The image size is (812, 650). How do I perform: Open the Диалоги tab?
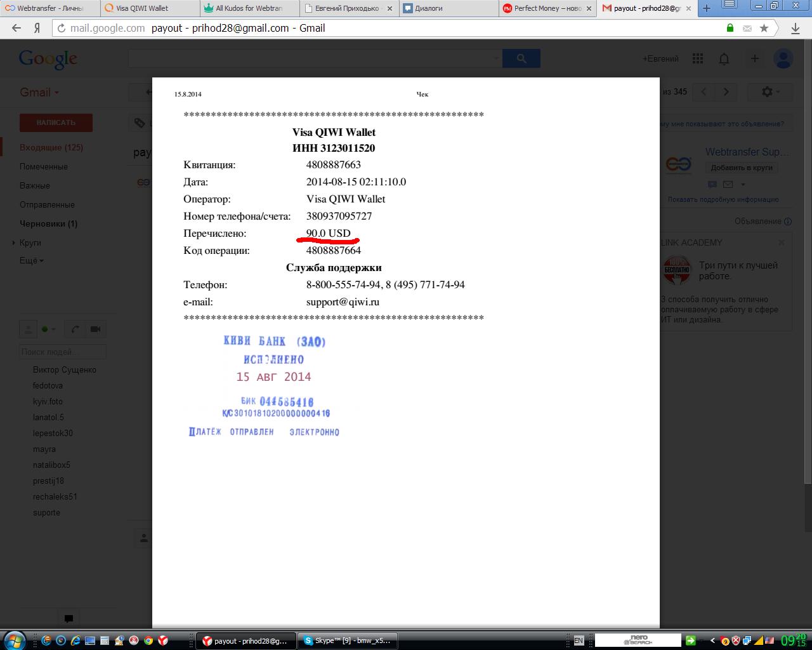pos(449,8)
